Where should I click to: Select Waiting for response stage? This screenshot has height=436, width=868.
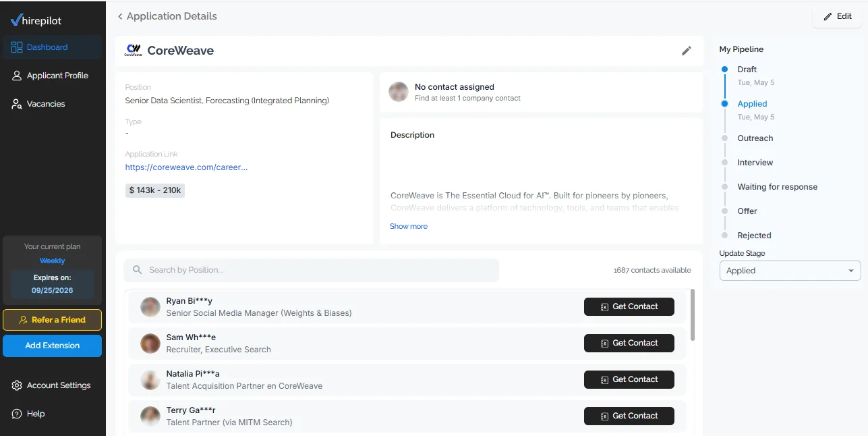pyautogui.click(x=777, y=187)
